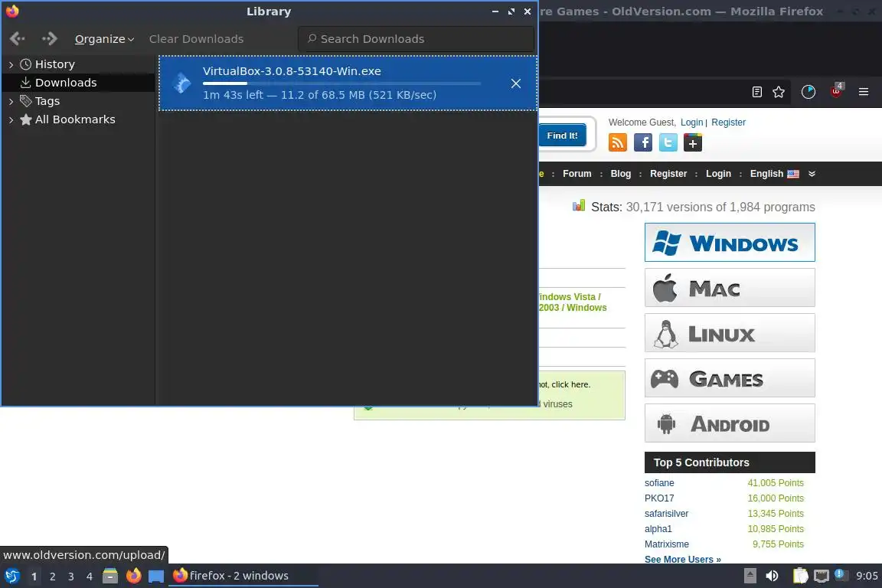Image resolution: width=882 pixels, height=588 pixels.
Task: Click the removable media eject tray icon
Action: (x=750, y=576)
